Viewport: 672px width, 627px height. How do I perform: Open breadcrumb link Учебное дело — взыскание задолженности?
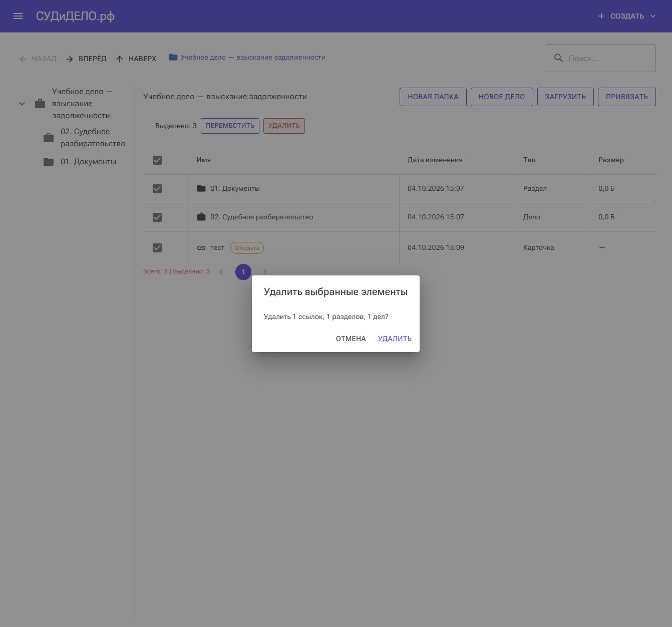252,57
